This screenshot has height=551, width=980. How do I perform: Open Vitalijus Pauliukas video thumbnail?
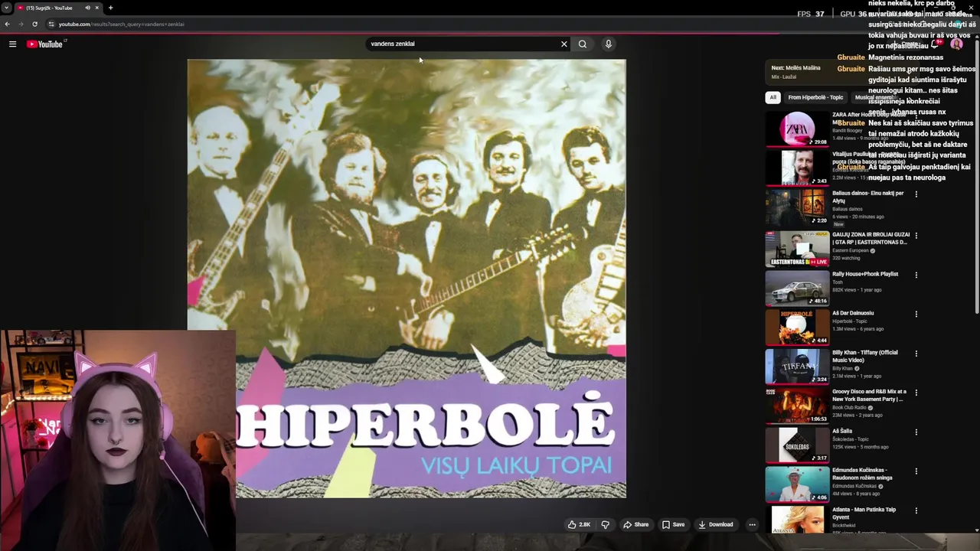click(x=797, y=168)
